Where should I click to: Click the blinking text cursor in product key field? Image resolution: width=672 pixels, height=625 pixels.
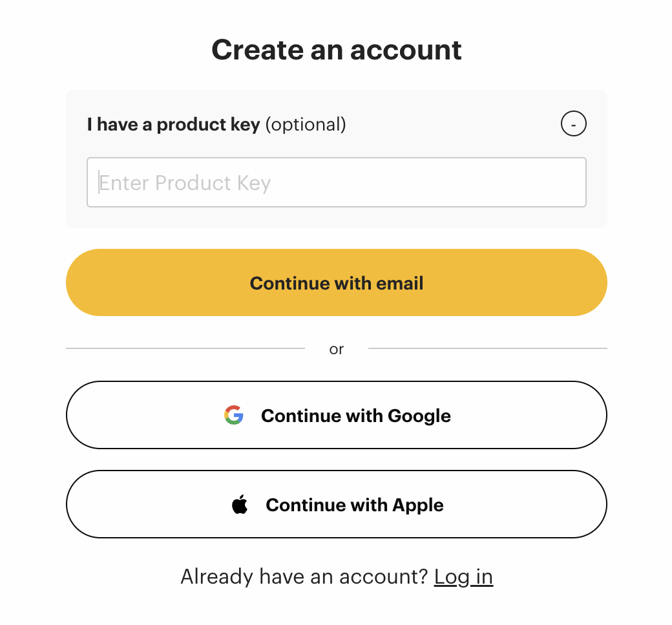pyautogui.click(x=100, y=182)
